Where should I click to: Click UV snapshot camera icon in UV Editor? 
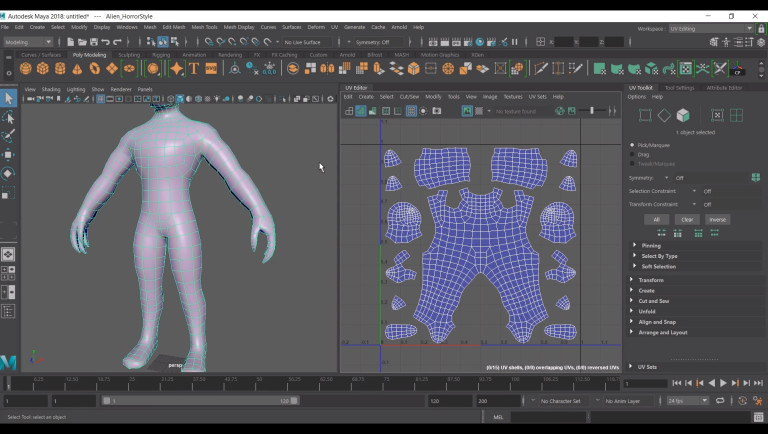(x=436, y=111)
